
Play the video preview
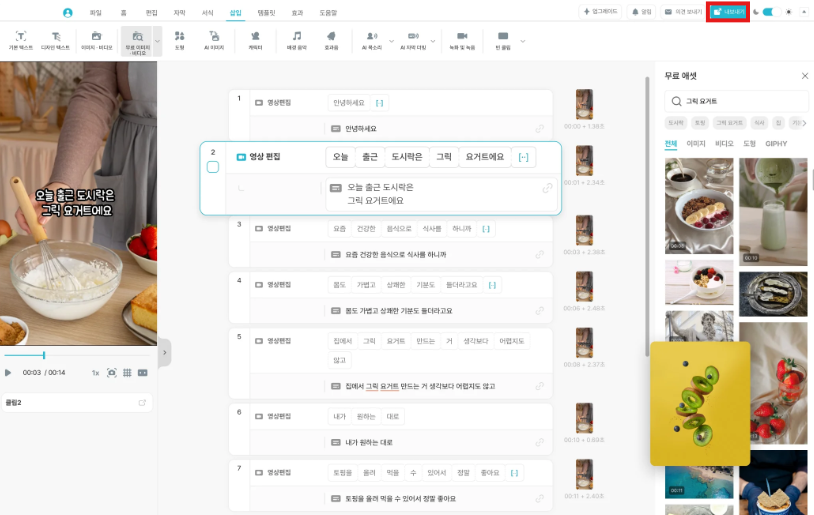(8, 373)
